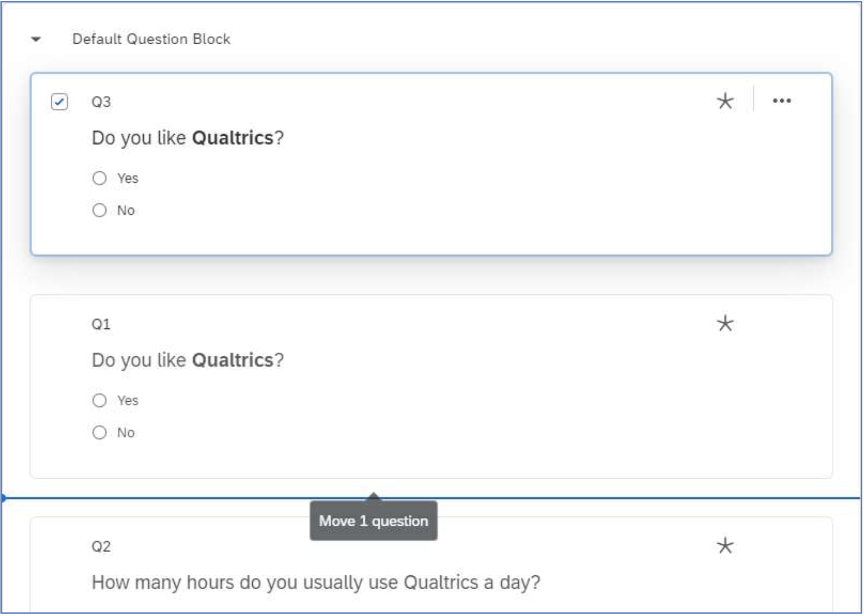Select the Yes radio button in Q1
The height and width of the screenshot is (616, 864).
[x=100, y=401]
